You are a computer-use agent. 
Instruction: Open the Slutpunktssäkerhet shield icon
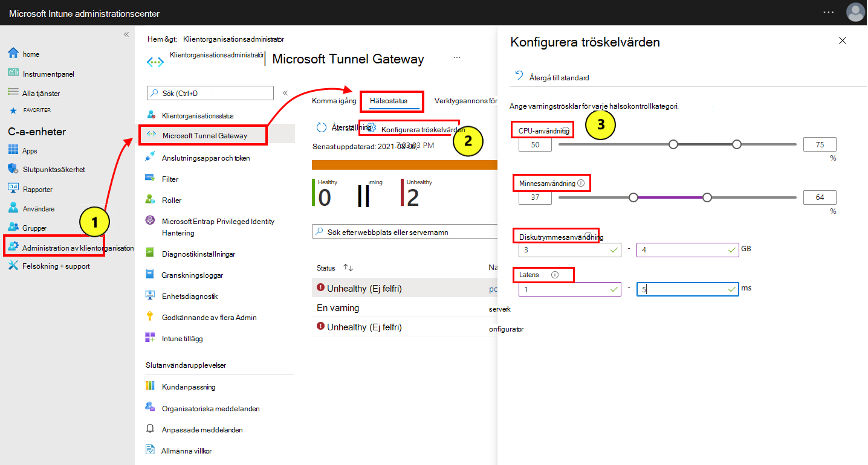13,169
